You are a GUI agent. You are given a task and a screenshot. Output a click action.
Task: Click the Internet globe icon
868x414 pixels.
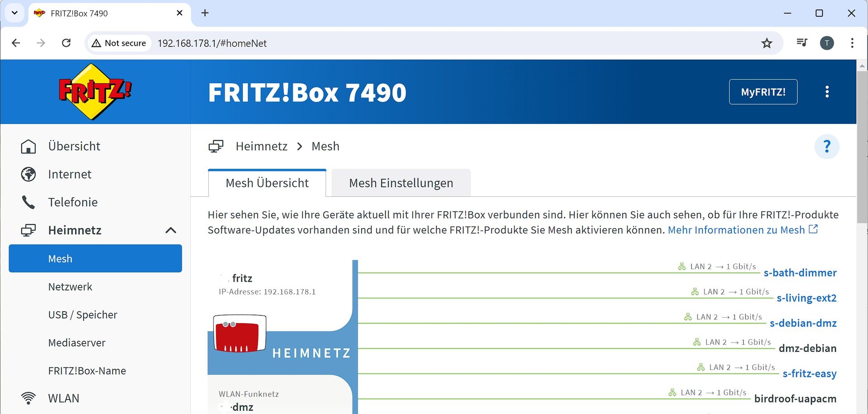(x=28, y=174)
